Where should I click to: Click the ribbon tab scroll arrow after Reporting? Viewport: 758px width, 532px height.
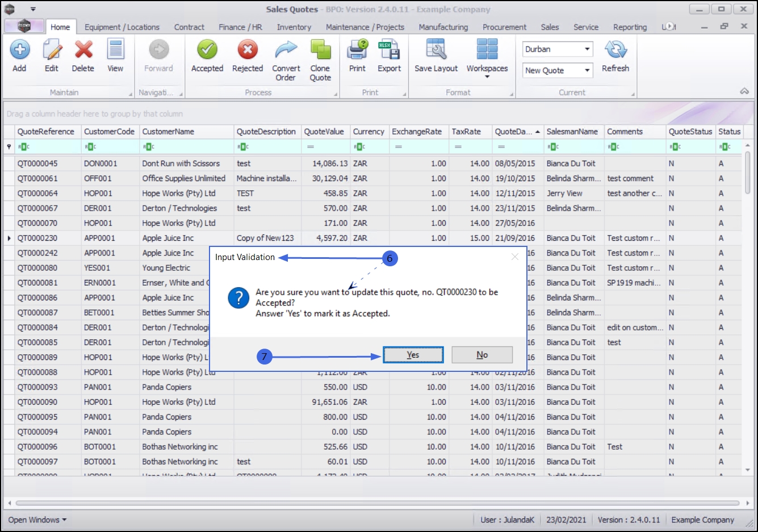click(x=671, y=27)
